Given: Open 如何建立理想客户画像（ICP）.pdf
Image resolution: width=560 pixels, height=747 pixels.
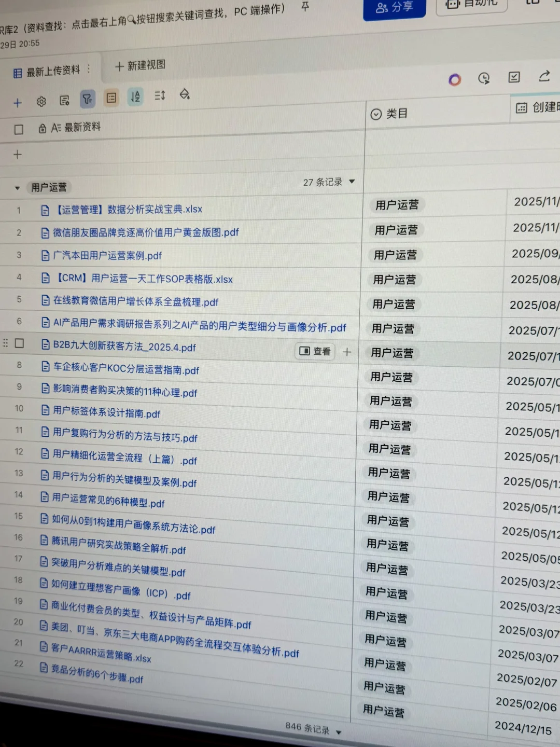Looking at the screenshot, I should tap(120, 590).
